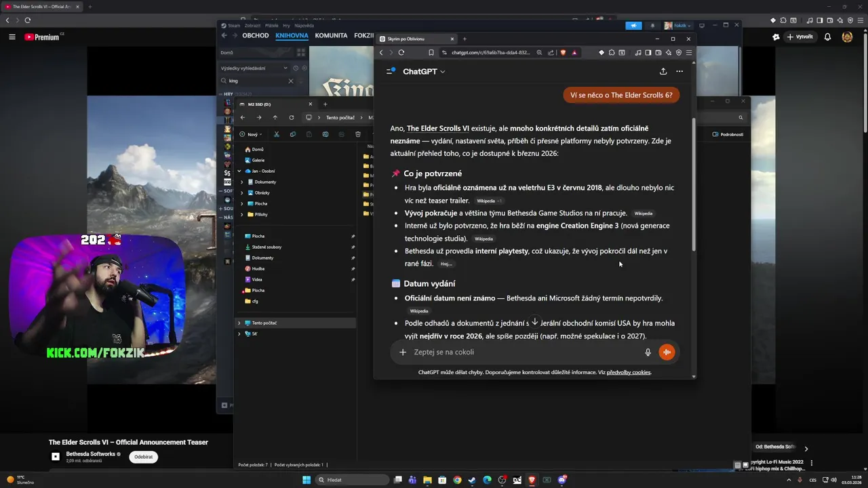Click Leo AI sparkle icon in ChatGPT window toolbar
Viewport: 868px width, 488px height.
669,52
